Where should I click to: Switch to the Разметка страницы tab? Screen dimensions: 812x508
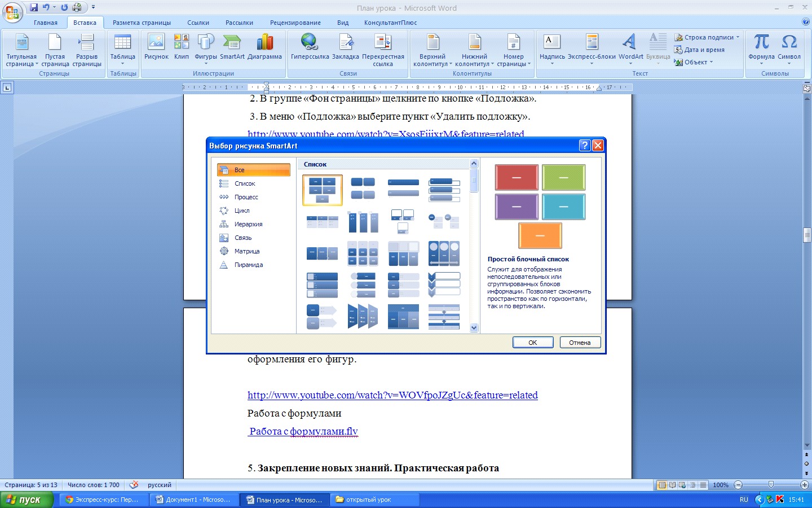142,23
